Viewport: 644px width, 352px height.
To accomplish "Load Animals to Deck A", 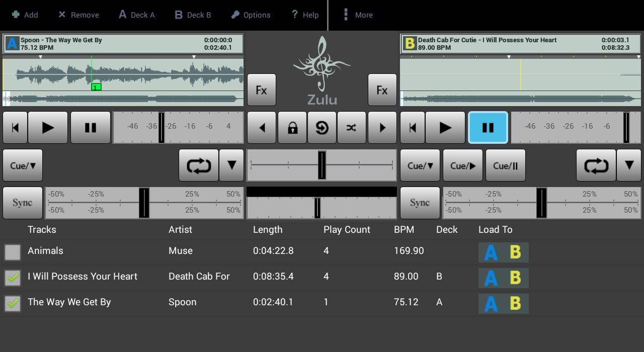I will click(490, 252).
